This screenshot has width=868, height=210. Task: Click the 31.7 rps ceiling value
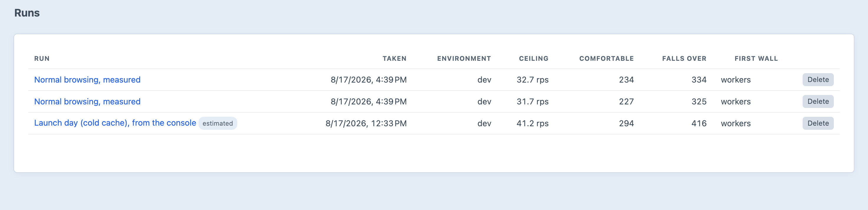532,102
